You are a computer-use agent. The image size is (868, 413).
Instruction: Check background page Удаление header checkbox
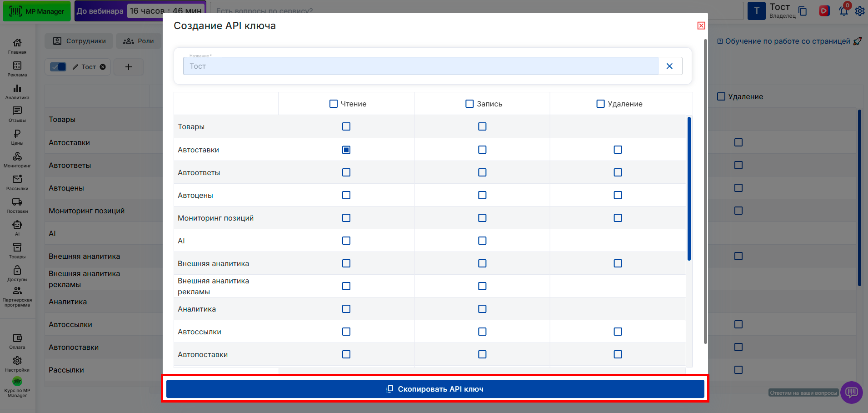(721, 96)
